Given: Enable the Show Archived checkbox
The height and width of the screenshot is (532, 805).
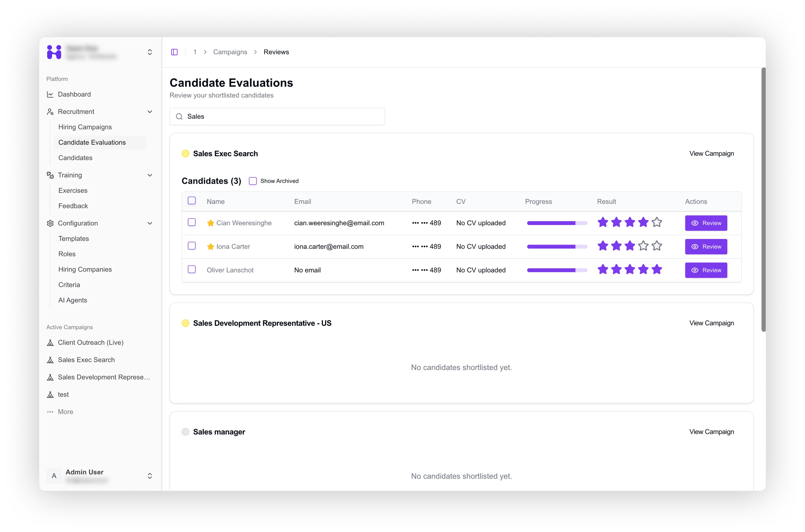Looking at the screenshot, I should (x=253, y=181).
